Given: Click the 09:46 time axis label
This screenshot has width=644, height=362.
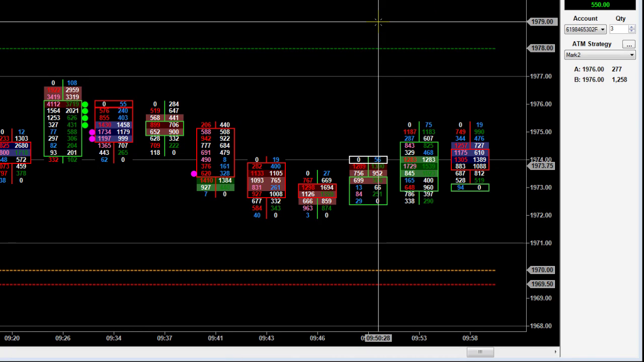Looking at the screenshot, I should (317, 338).
